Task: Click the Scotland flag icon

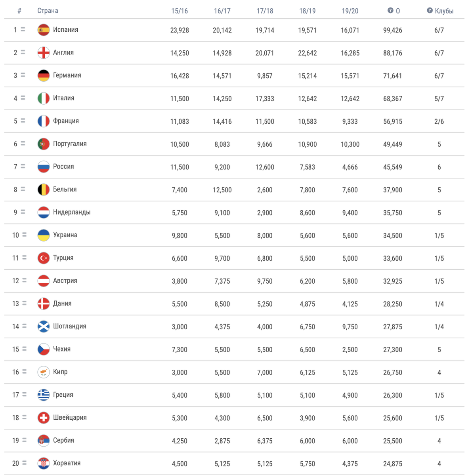Action: (x=44, y=326)
